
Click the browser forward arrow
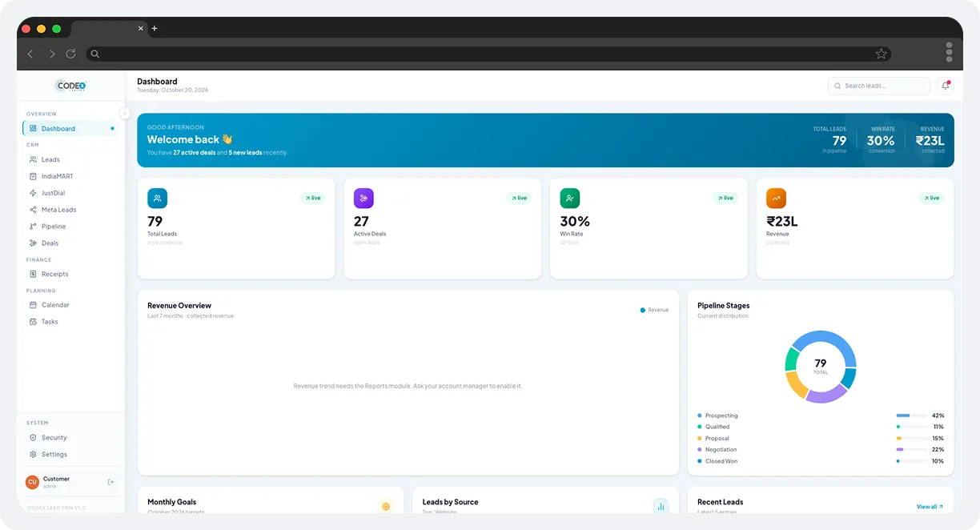pos(51,54)
